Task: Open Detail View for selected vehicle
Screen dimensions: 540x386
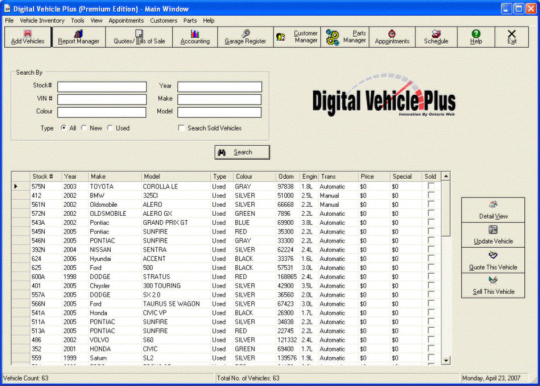Action: (493, 210)
